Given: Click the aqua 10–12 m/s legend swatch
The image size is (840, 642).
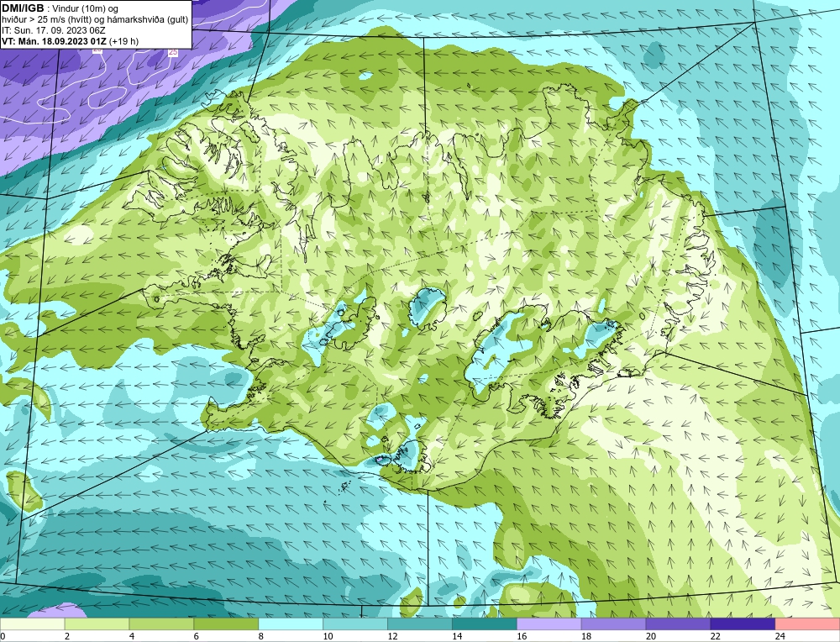Looking at the screenshot, I should (355, 624).
